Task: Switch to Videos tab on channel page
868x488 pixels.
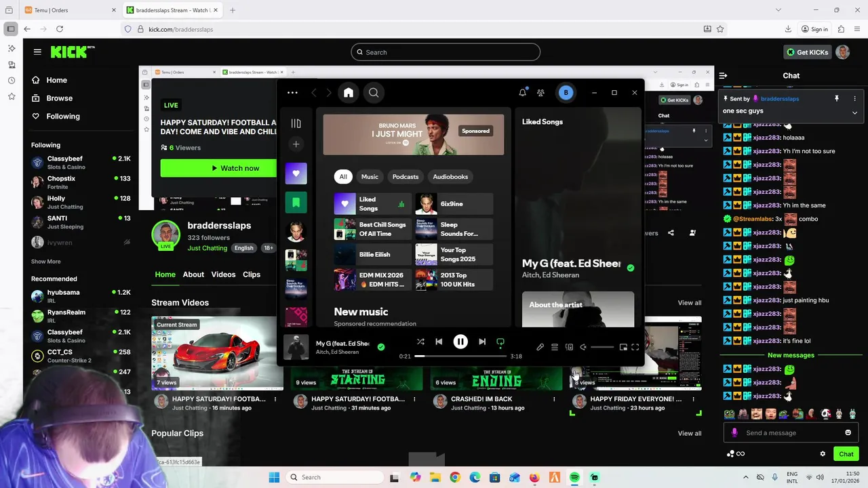Action: 223,274
